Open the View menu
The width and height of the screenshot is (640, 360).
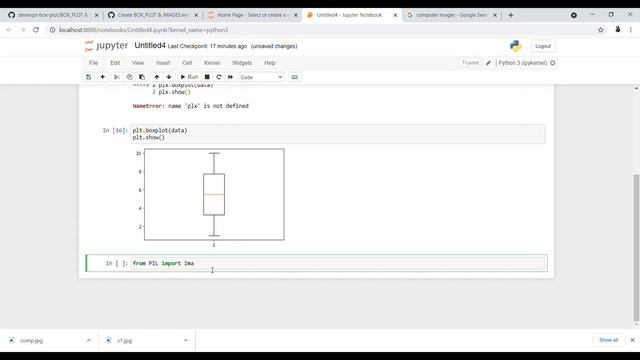click(138, 63)
